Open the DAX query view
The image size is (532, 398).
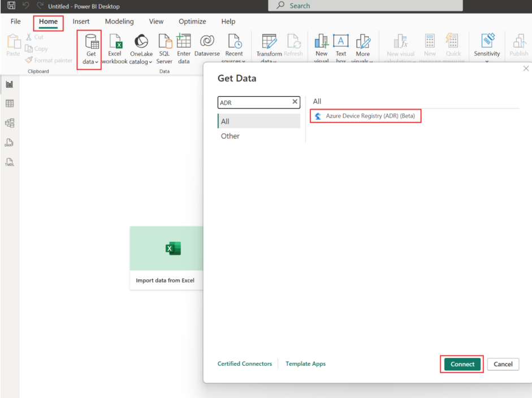(x=8, y=142)
